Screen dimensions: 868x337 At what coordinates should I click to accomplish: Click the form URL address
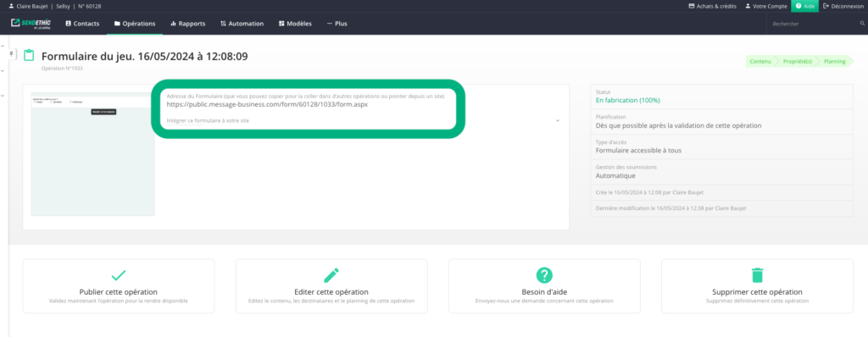point(267,104)
